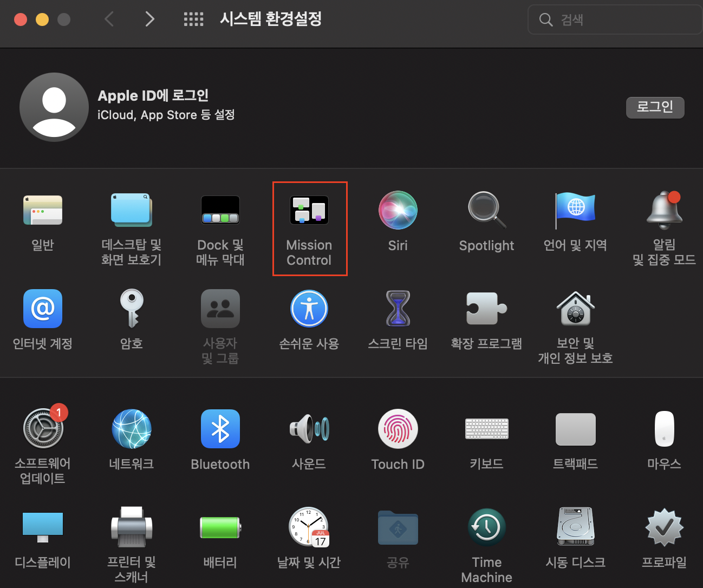The height and width of the screenshot is (588, 703).
Task: Open the 사운드 speaker icon
Action: click(309, 429)
